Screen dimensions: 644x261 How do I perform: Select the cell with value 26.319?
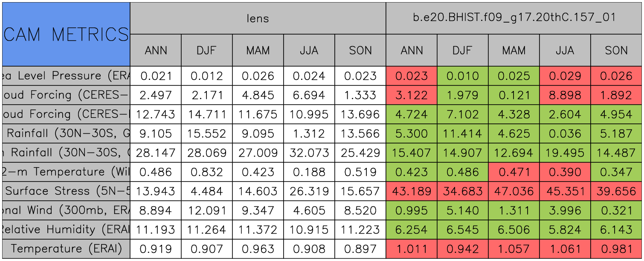[x=309, y=191]
